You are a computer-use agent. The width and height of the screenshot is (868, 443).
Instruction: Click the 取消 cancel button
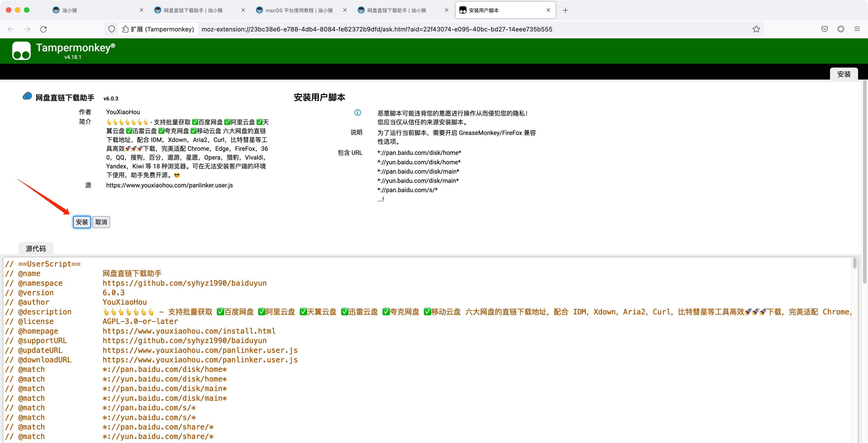coord(101,222)
